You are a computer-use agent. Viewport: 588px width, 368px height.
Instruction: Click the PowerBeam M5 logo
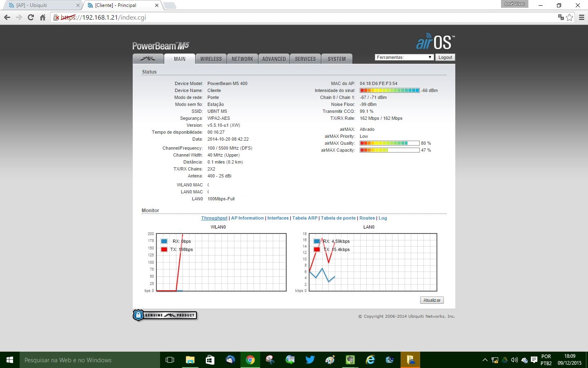coord(161,46)
